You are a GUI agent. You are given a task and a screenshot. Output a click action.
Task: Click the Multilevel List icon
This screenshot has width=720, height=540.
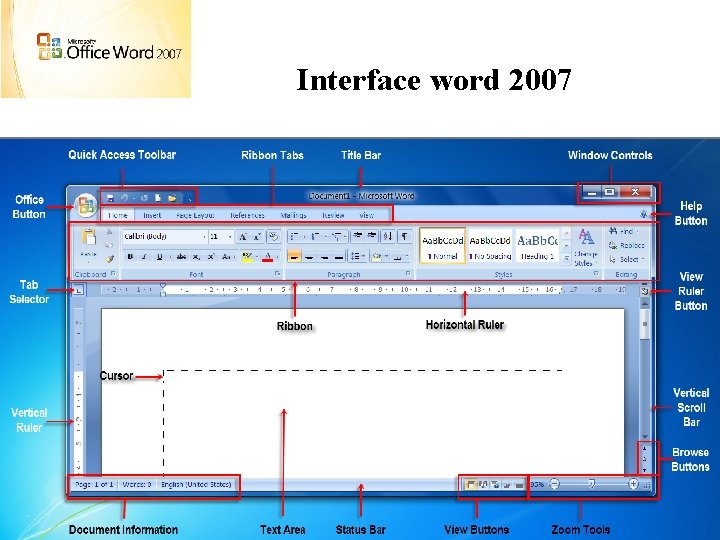pos(337,236)
